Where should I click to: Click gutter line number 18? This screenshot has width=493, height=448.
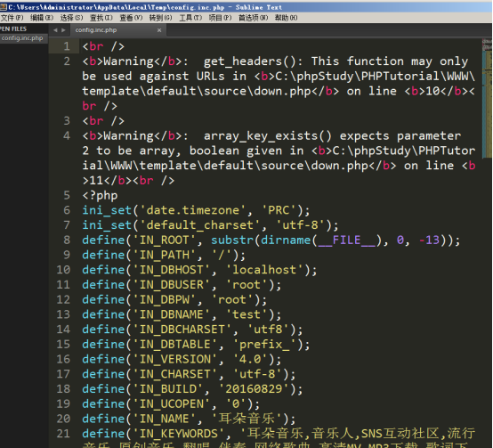click(63, 389)
